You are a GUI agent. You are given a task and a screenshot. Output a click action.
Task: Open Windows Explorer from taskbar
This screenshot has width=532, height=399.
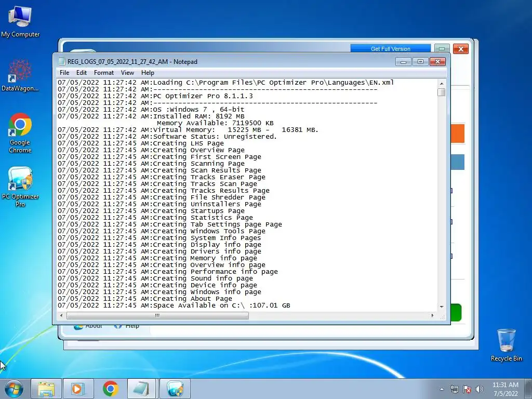click(x=46, y=389)
